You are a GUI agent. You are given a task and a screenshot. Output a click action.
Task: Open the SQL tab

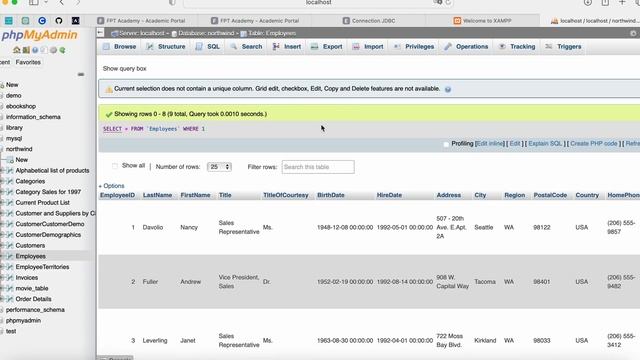coord(207,47)
